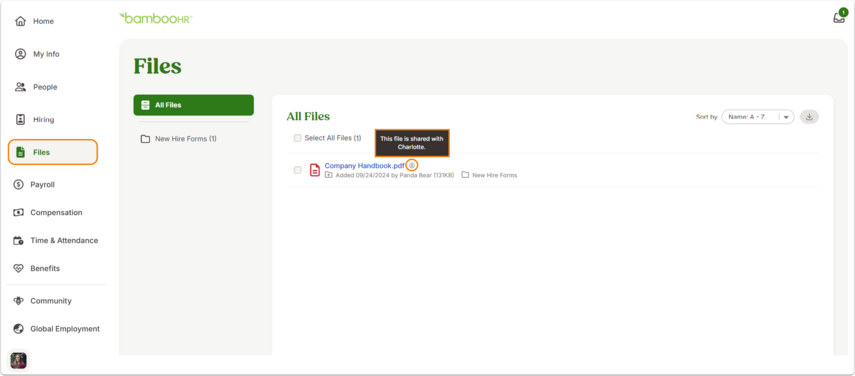Click the 'All Files' heading
Viewport: 855px width, 376px height.
(x=308, y=117)
